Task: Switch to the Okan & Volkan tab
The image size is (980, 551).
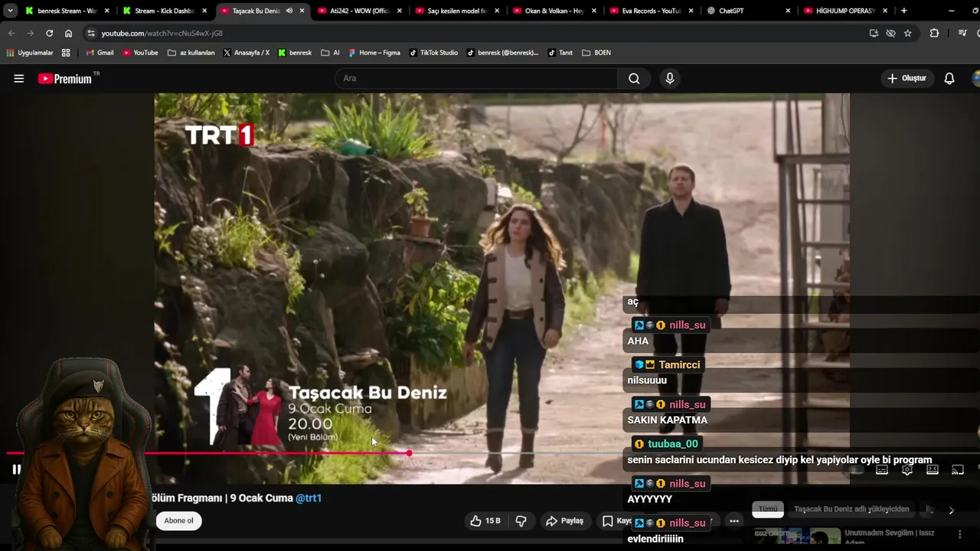Action: coord(554,11)
